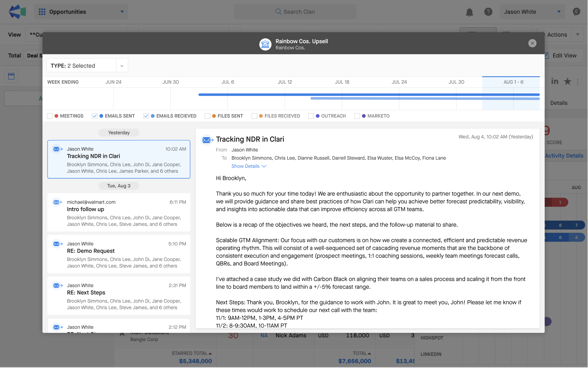Toggle the Meetings checkbox

[50, 116]
